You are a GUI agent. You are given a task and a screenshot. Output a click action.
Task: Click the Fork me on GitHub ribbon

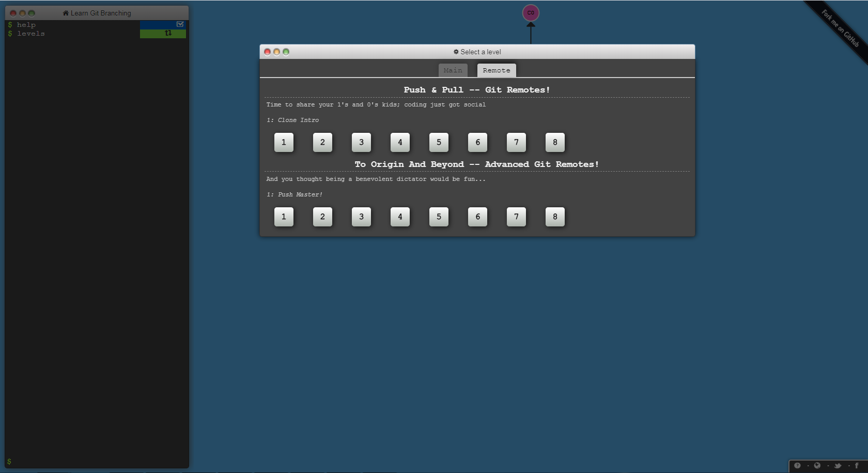point(840,29)
